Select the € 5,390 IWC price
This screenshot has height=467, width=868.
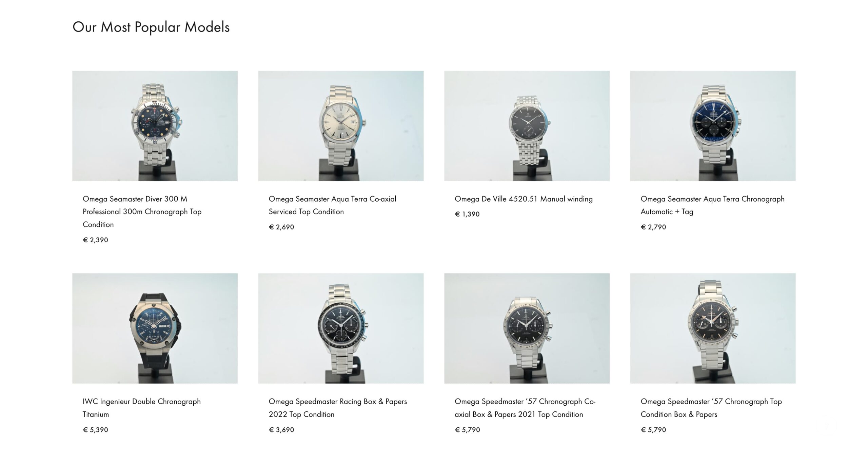tap(95, 430)
